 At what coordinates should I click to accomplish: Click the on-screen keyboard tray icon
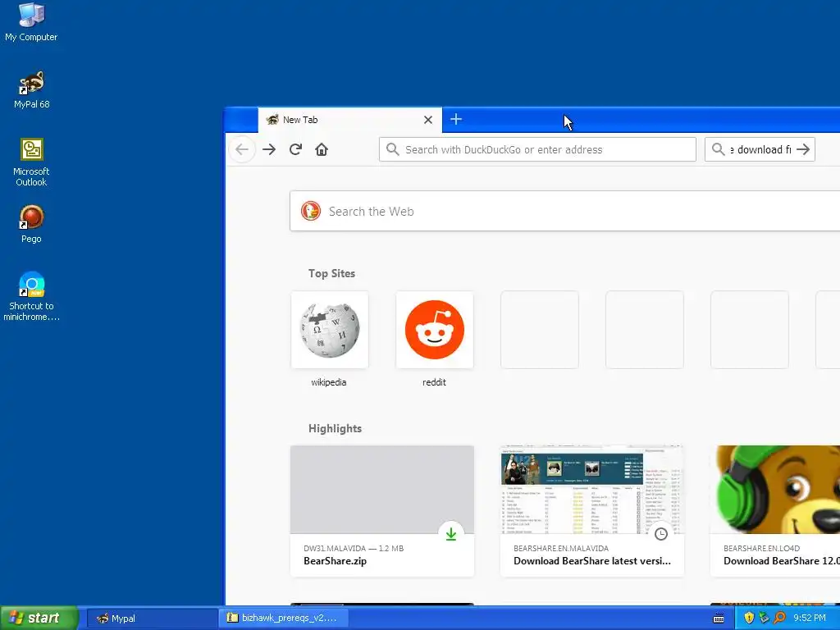719,619
